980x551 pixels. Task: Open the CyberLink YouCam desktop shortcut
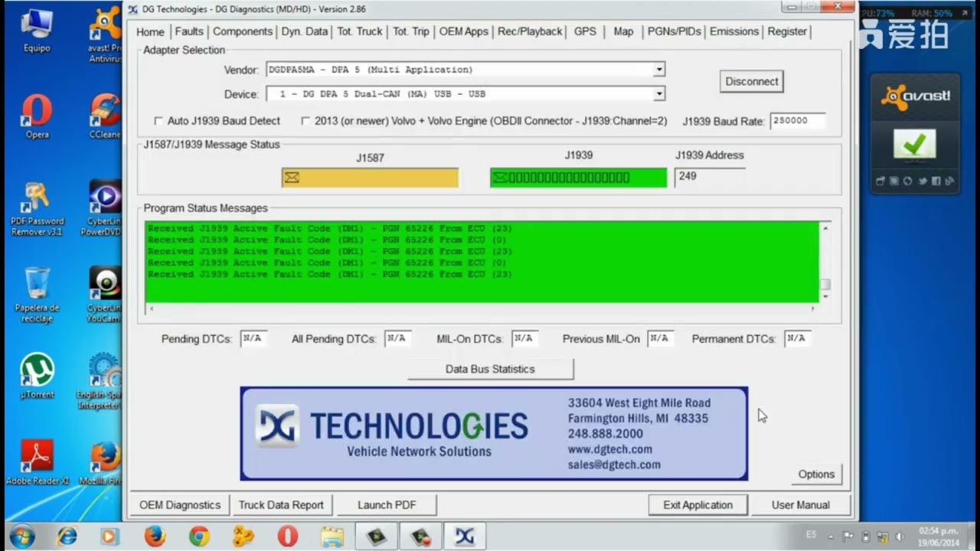point(105,295)
